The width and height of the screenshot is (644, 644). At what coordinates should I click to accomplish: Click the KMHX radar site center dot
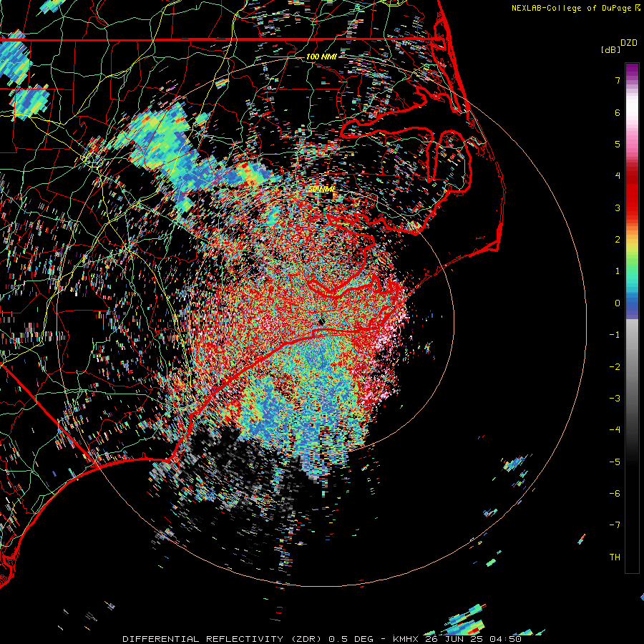321,321
